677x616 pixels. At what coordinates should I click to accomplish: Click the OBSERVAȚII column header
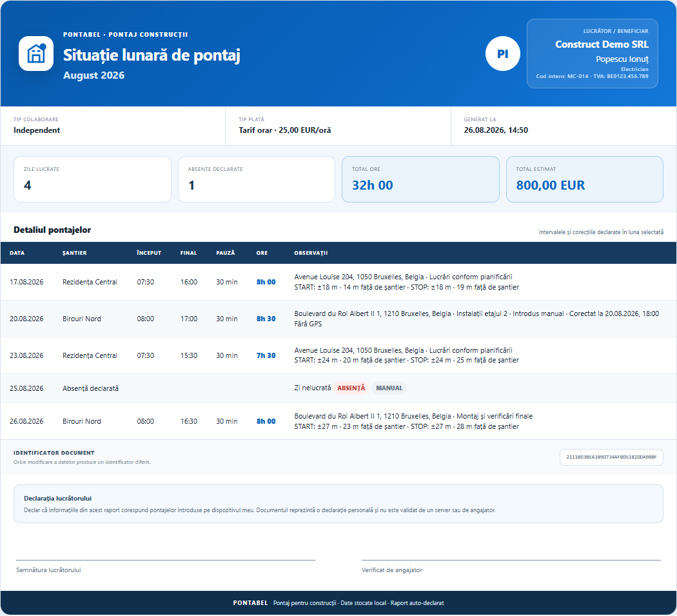(311, 253)
